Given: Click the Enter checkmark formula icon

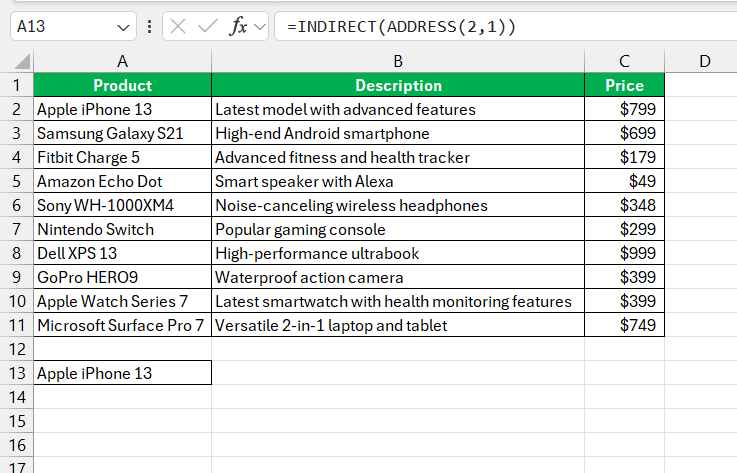Looking at the screenshot, I should click(x=207, y=26).
